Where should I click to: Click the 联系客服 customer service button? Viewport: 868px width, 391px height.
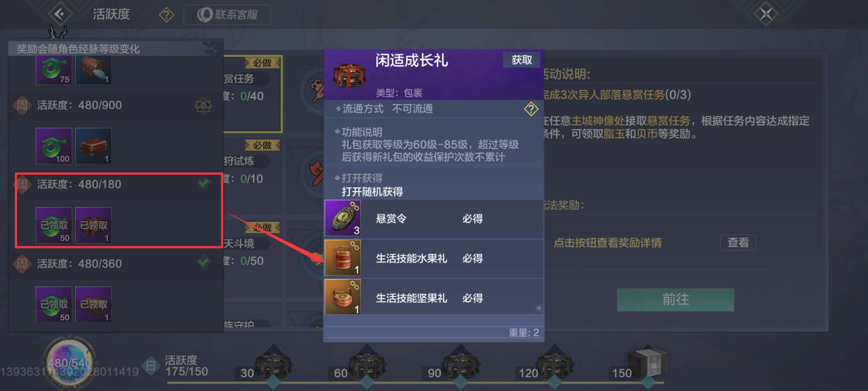227,14
